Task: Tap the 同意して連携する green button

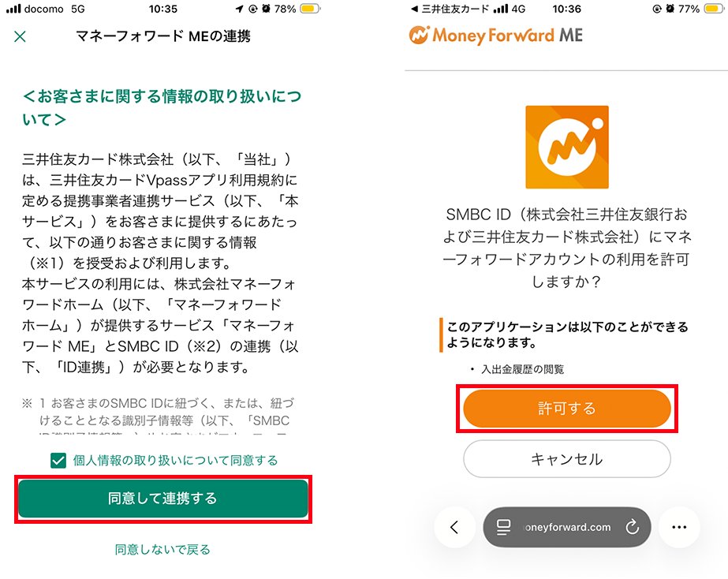Action: (162, 499)
